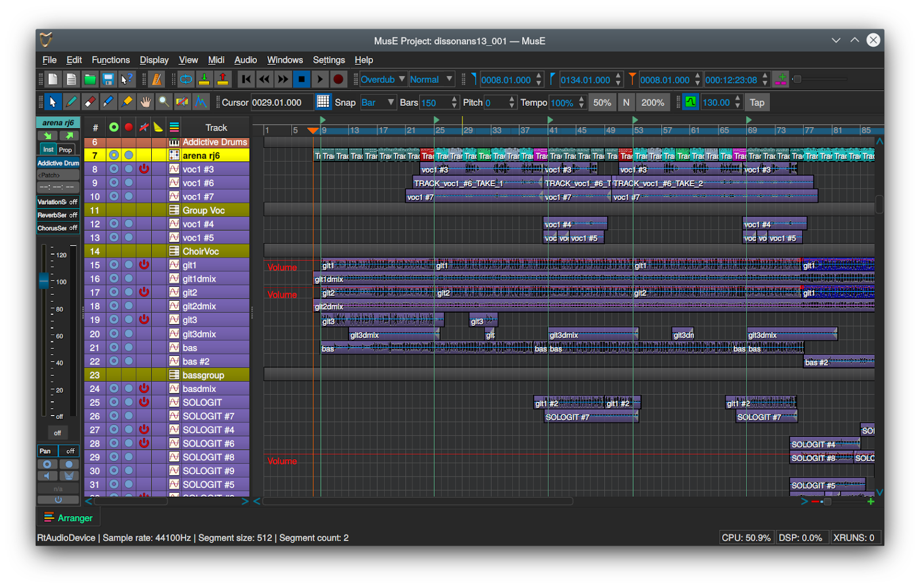Switch to the Prop tab

click(66, 149)
